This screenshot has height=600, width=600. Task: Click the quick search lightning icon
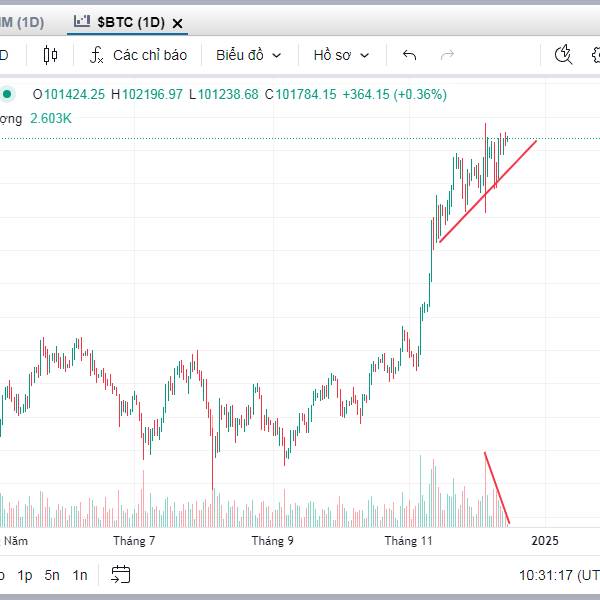563,55
